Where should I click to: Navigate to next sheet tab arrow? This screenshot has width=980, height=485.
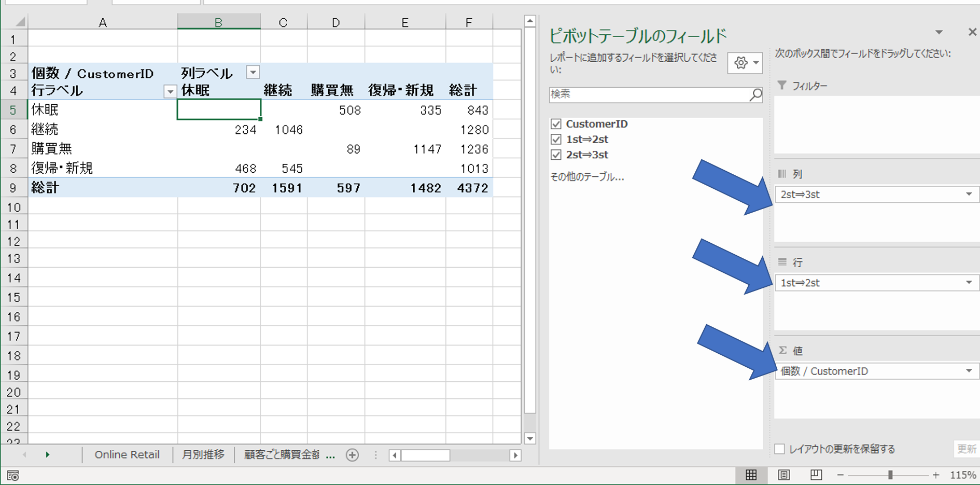click(47, 455)
